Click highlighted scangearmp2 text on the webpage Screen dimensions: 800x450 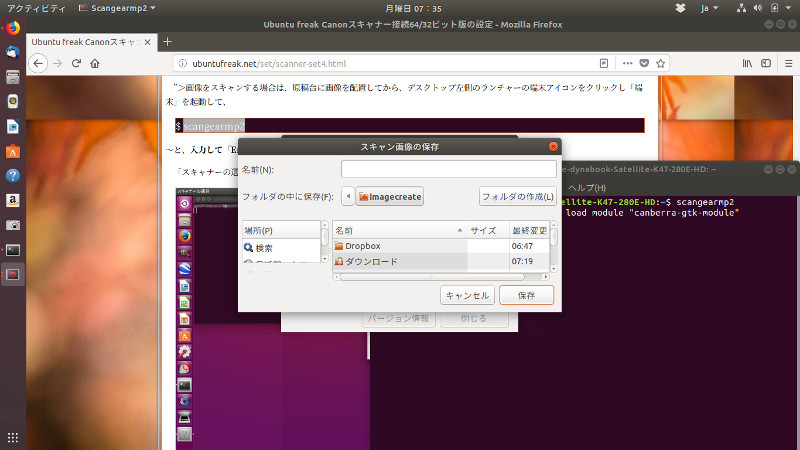point(214,126)
